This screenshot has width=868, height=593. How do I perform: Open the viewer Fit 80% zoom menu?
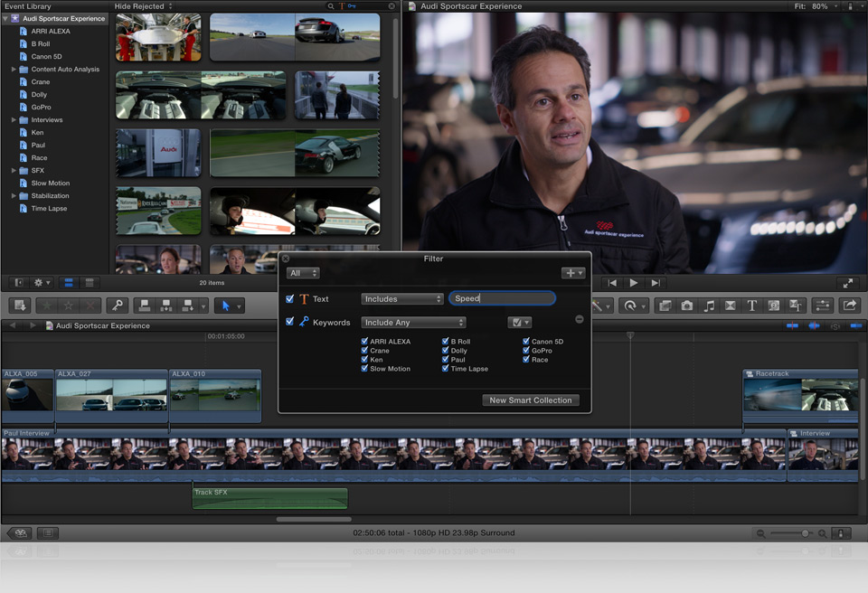(x=816, y=6)
